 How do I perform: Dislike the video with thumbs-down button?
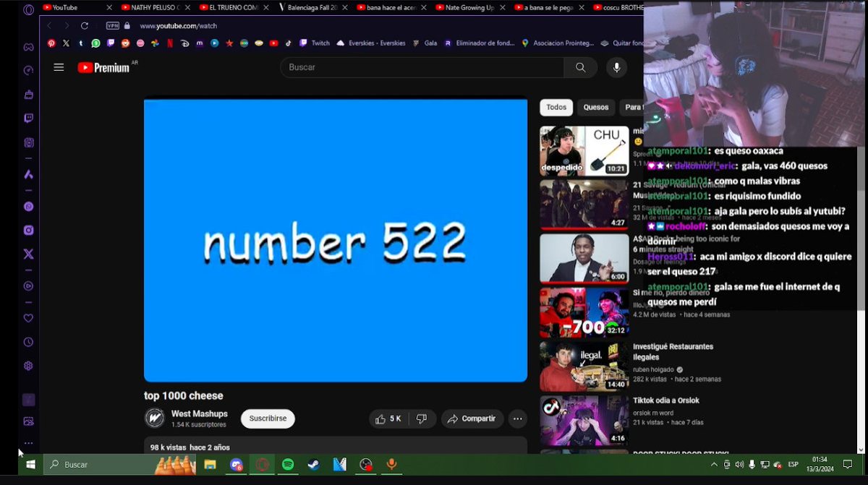422,419
